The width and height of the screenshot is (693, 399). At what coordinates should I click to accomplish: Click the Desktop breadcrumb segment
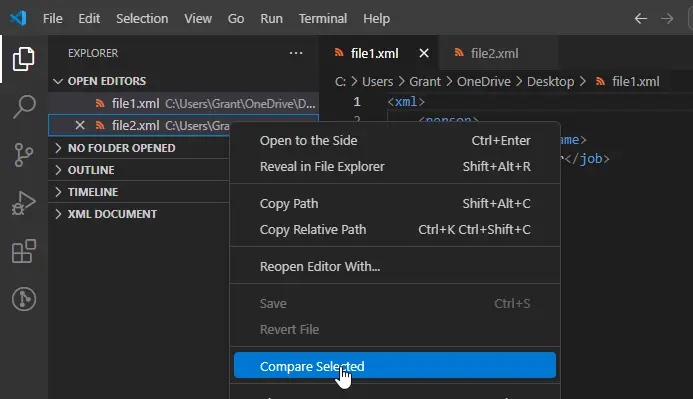point(550,82)
